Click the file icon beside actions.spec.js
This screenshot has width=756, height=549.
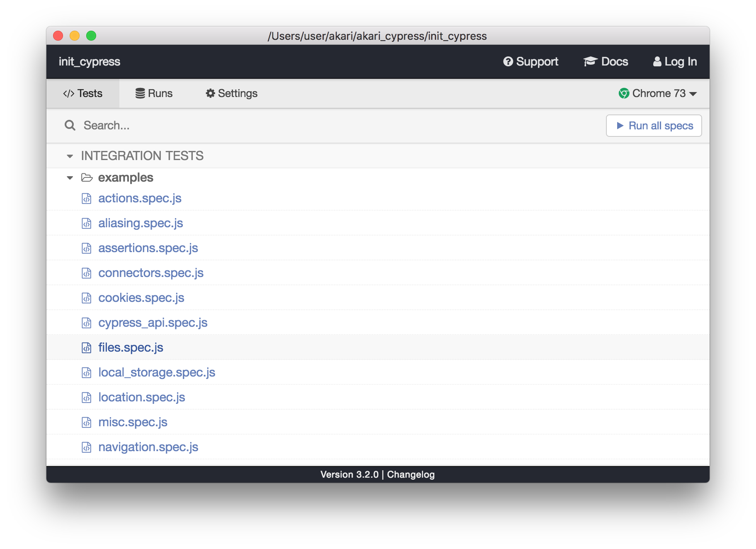click(x=86, y=199)
